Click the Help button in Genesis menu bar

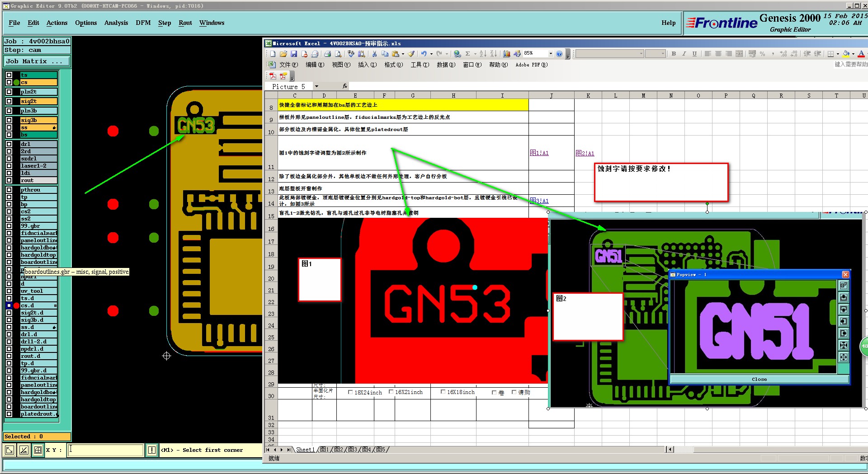(x=668, y=23)
